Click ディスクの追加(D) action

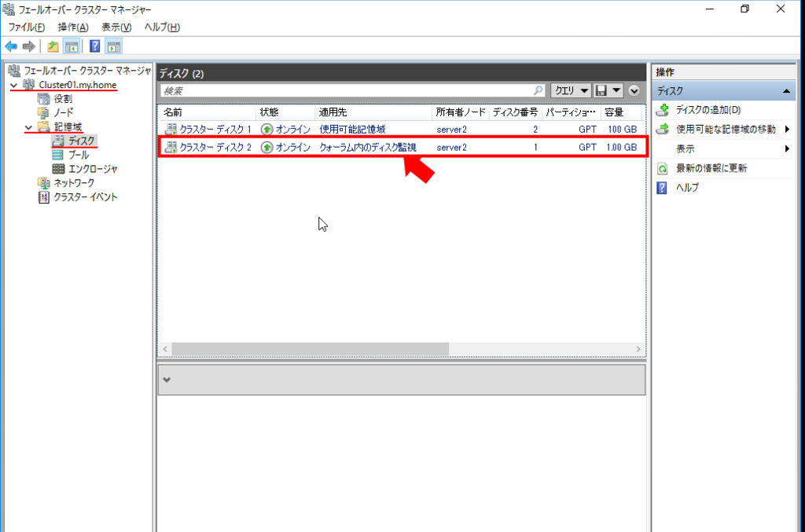click(708, 110)
